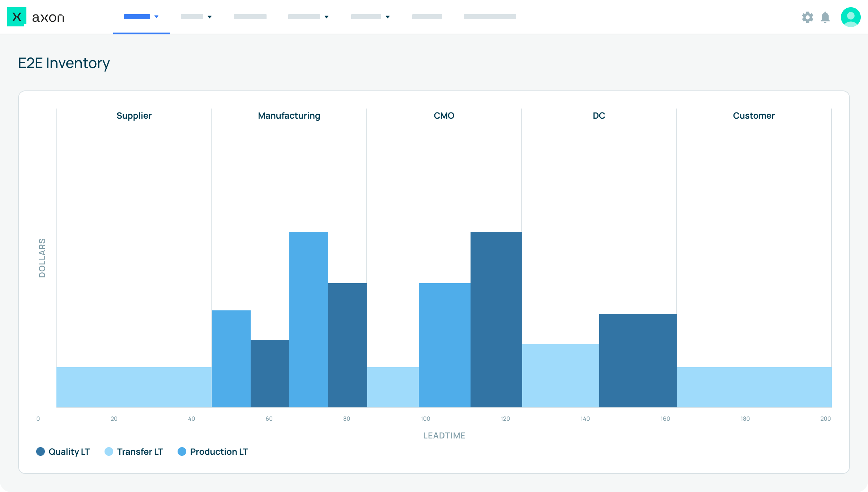Select the Supplier transfer bar
Viewport: 868px width, 492px height.
[x=134, y=387]
